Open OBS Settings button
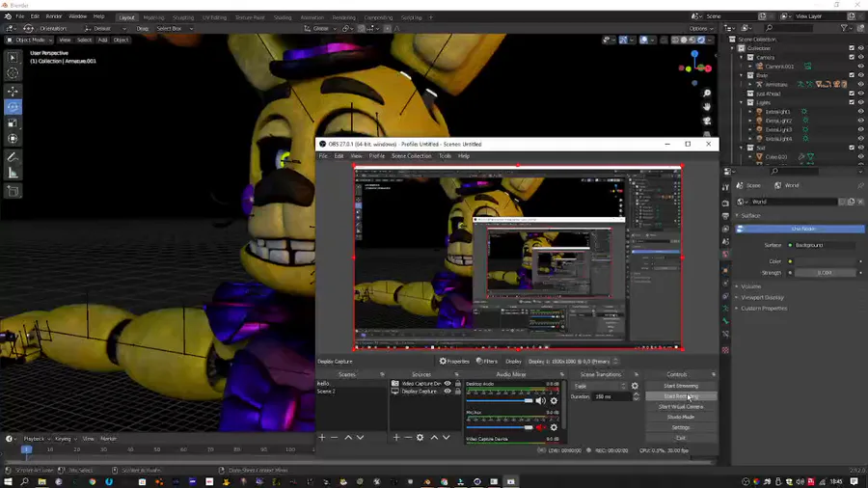The height and width of the screenshot is (488, 868). click(x=681, y=427)
